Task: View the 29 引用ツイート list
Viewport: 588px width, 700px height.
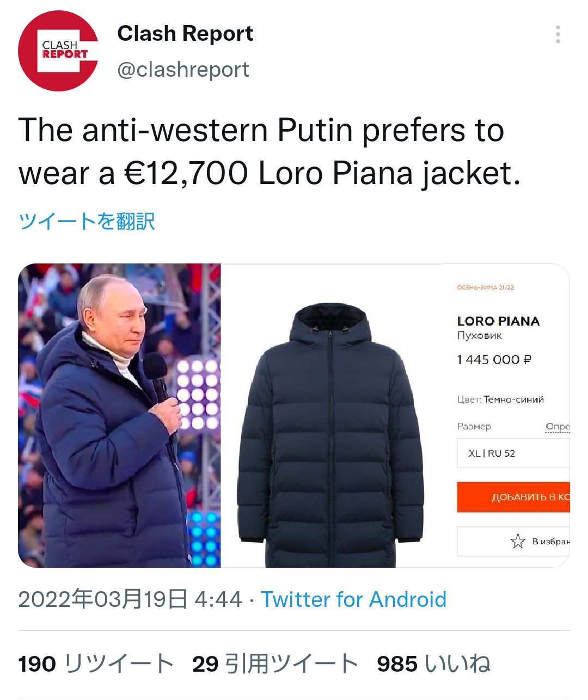Action: pyautogui.click(x=275, y=664)
